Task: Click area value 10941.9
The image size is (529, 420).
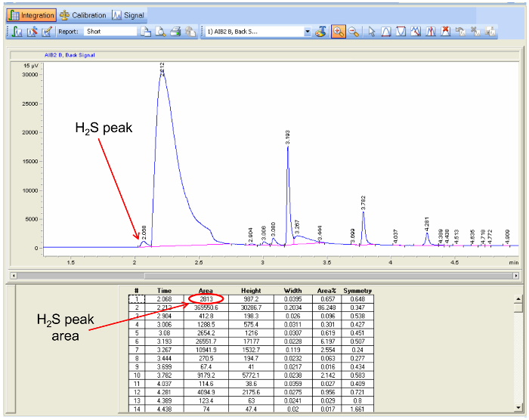Action: tap(206, 350)
